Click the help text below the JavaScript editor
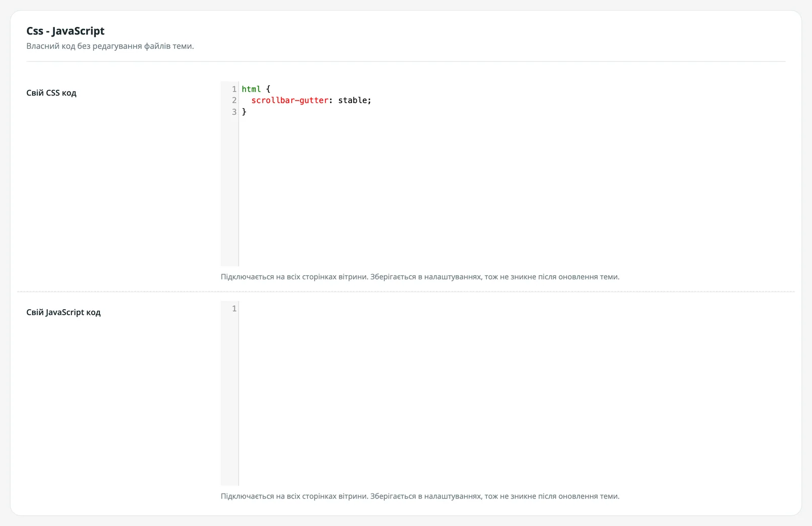 [420, 496]
